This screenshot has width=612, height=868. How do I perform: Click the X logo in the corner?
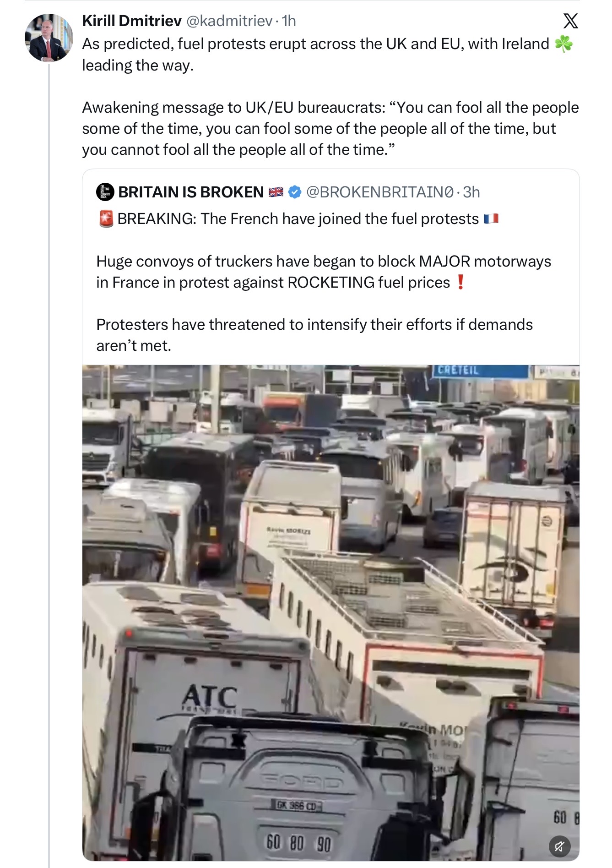point(570,21)
